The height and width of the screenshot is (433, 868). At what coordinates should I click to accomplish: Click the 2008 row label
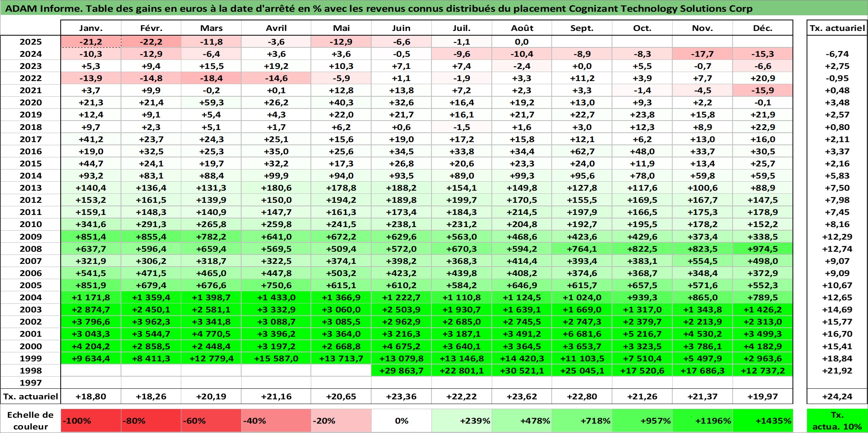click(x=31, y=249)
